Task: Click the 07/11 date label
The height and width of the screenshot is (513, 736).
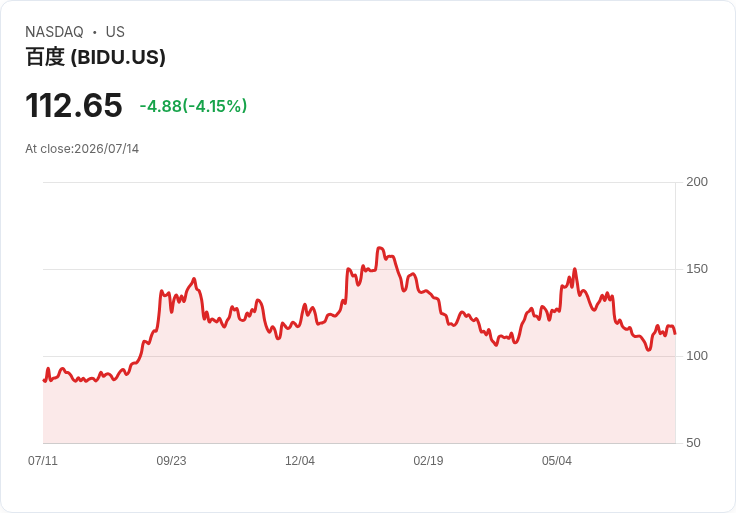Action: click(43, 460)
